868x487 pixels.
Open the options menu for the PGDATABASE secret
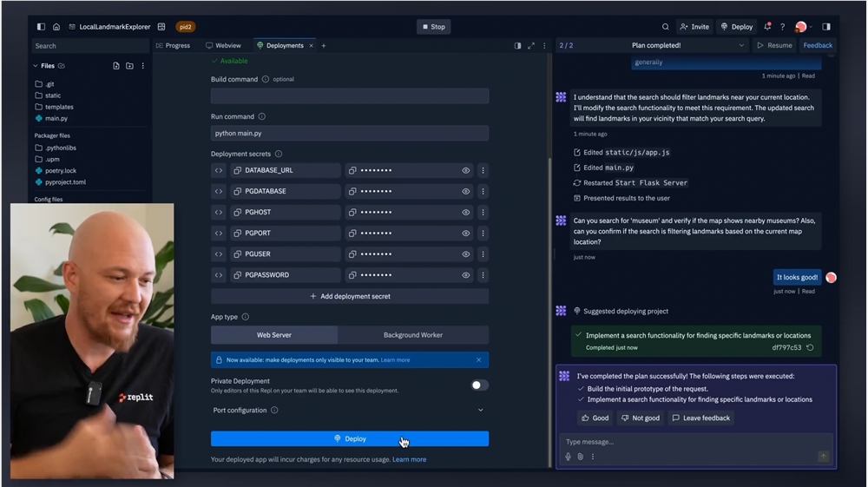483,192
